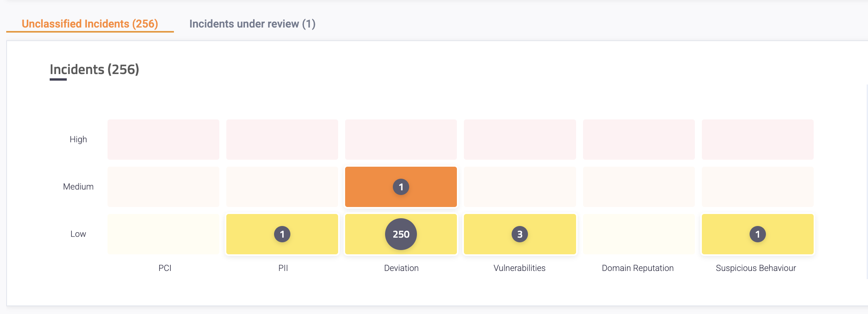Click the count badge in Medium Deviation

pyautogui.click(x=401, y=187)
